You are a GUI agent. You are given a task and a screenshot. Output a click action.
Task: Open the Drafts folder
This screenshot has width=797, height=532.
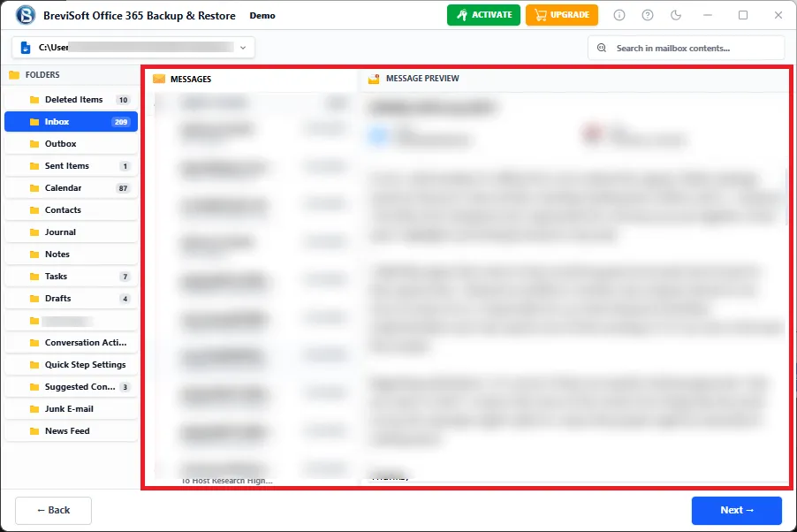71,299
